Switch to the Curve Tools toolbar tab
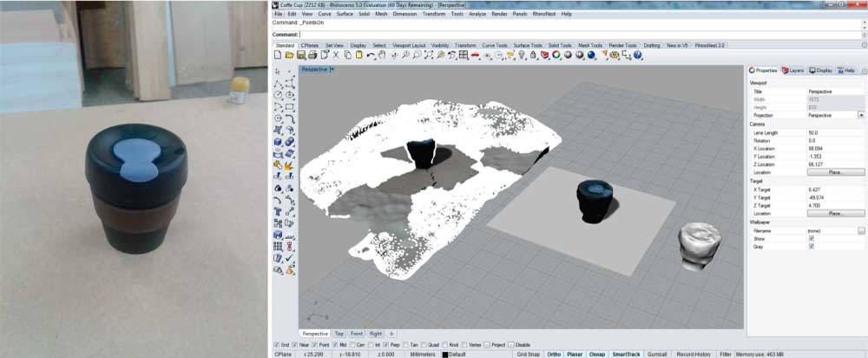The image size is (868, 358). click(495, 45)
